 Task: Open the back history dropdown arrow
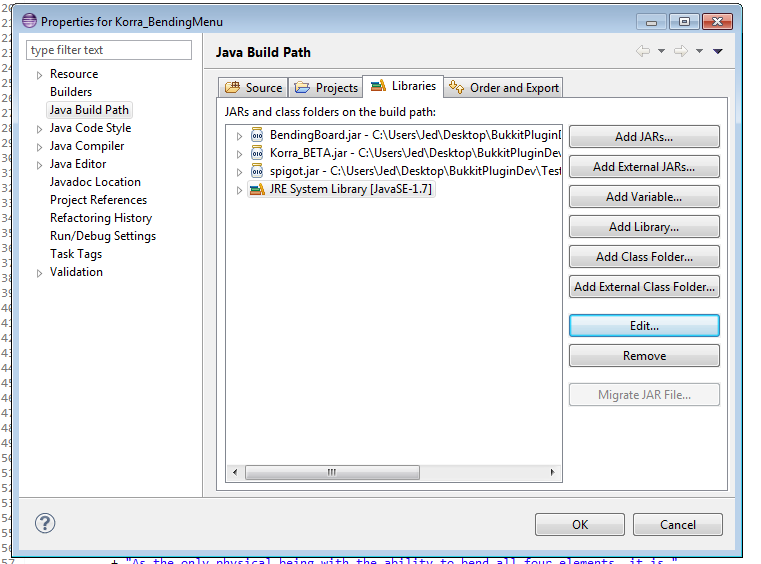(x=661, y=51)
